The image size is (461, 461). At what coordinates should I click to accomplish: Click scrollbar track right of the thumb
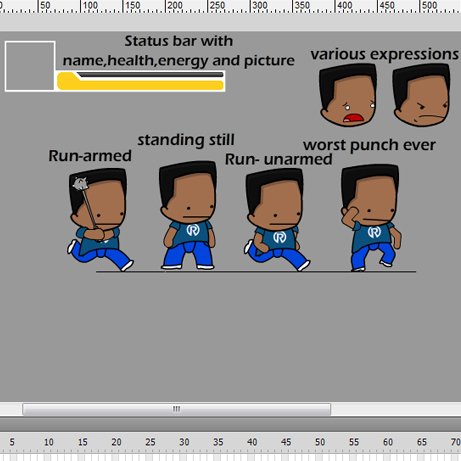tap(396, 409)
